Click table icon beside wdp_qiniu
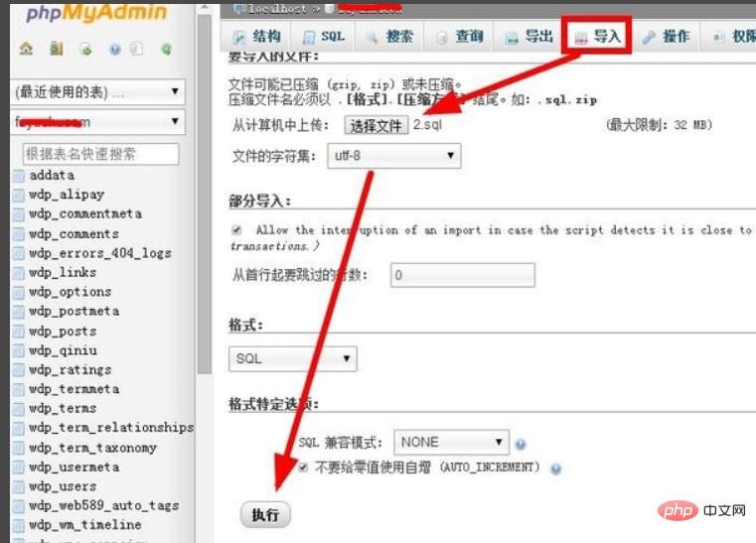This screenshot has width=756, height=543. click(19, 350)
